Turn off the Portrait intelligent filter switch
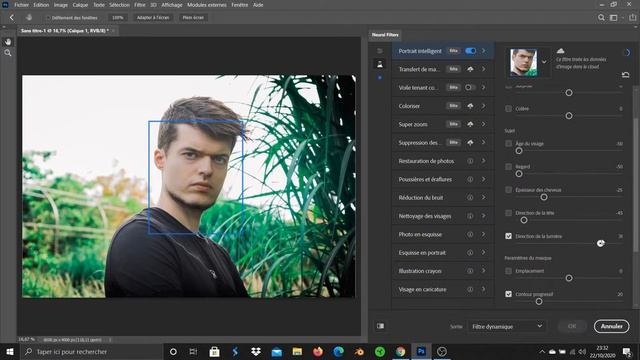The image size is (640, 360). pyautogui.click(x=471, y=51)
